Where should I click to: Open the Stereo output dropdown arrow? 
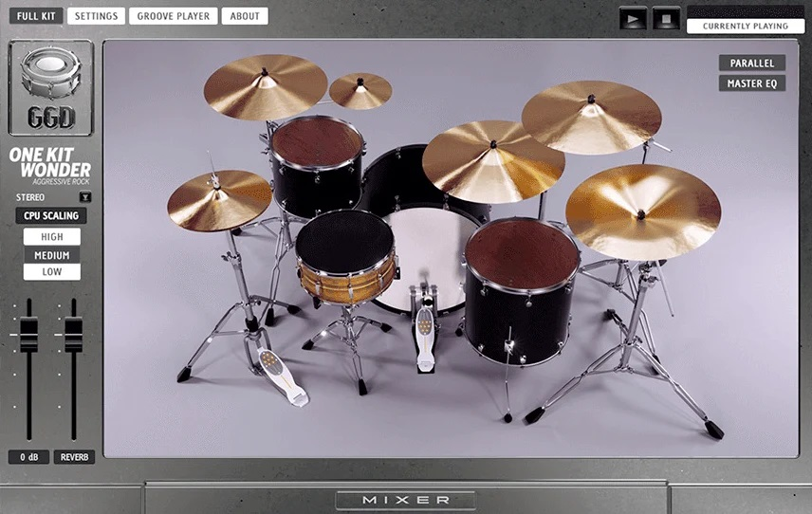85,197
